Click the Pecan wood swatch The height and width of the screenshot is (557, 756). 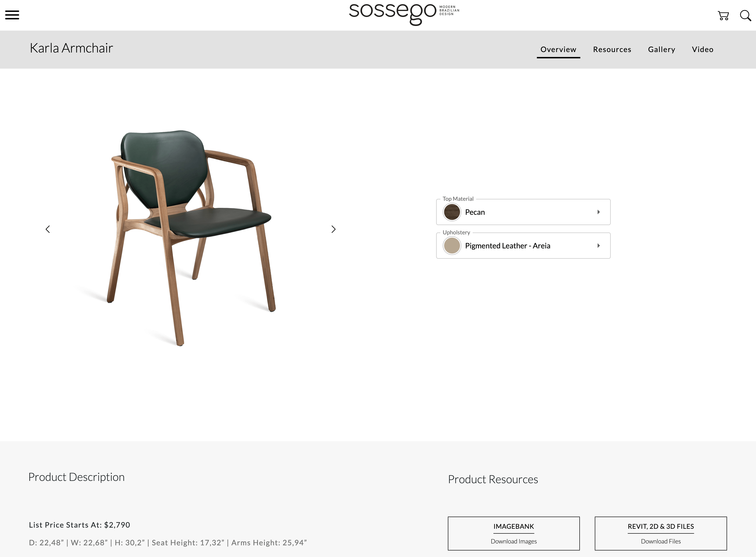coord(452,212)
